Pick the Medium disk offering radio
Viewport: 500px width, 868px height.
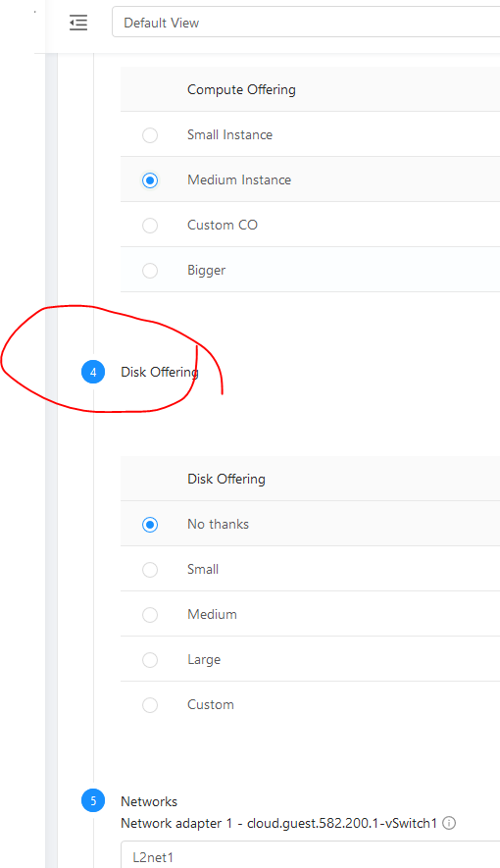point(150,615)
